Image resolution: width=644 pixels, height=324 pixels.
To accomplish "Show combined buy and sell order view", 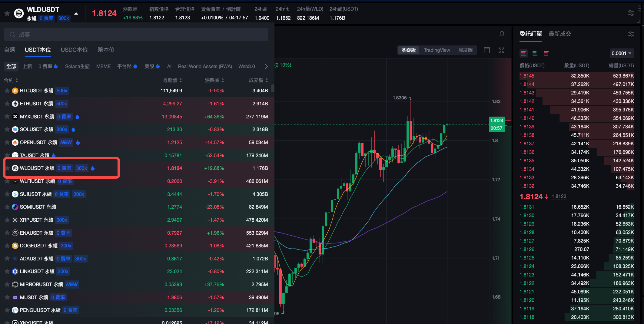I will click(x=523, y=54).
